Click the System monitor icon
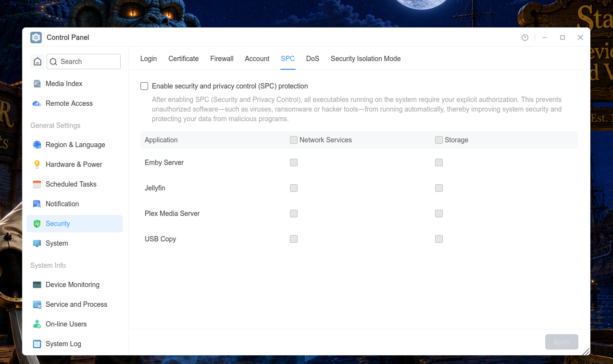Screen dimensions: 613x364 37,243
